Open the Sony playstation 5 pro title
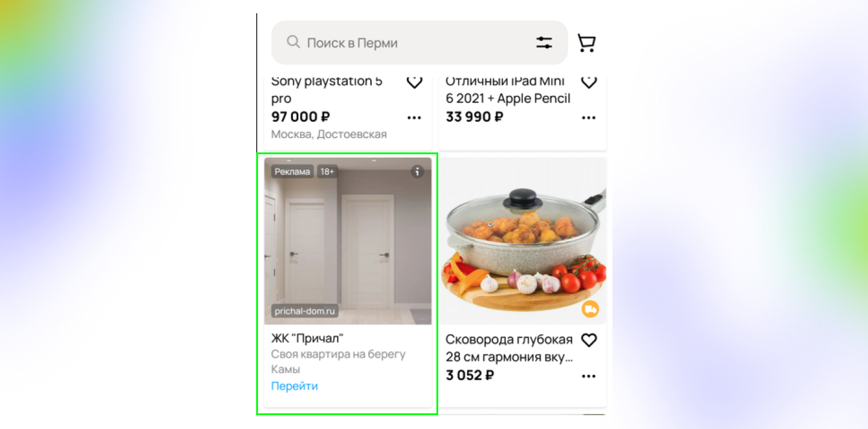The width and height of the screenshot is (868, 429). tap(327, 90)
